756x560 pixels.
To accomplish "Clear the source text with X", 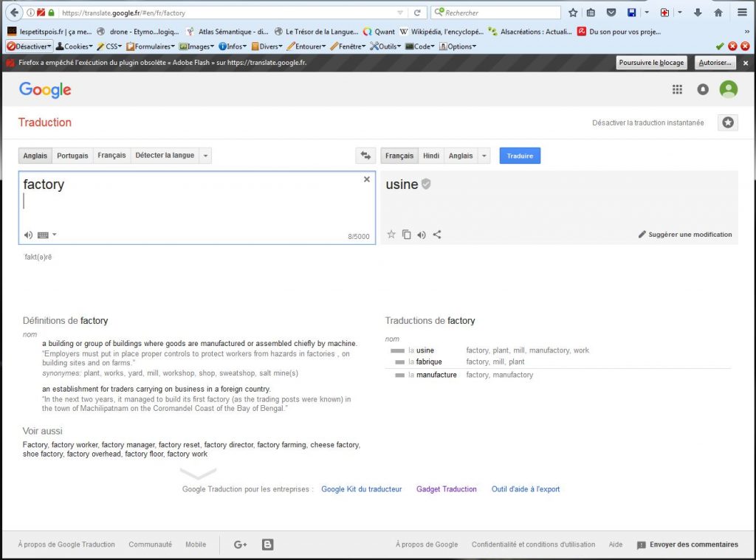I will point(367,179).
